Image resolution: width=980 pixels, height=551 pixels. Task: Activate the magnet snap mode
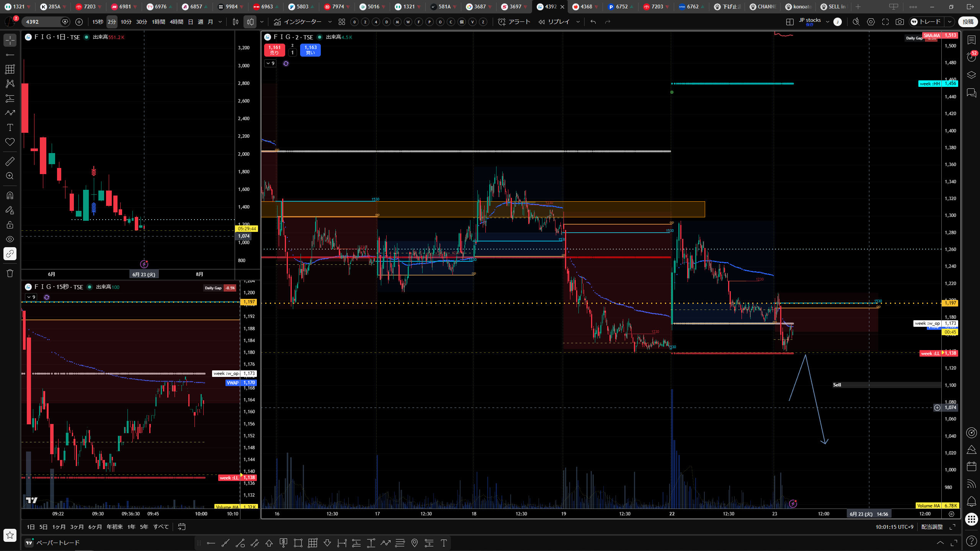coord(10,196)
